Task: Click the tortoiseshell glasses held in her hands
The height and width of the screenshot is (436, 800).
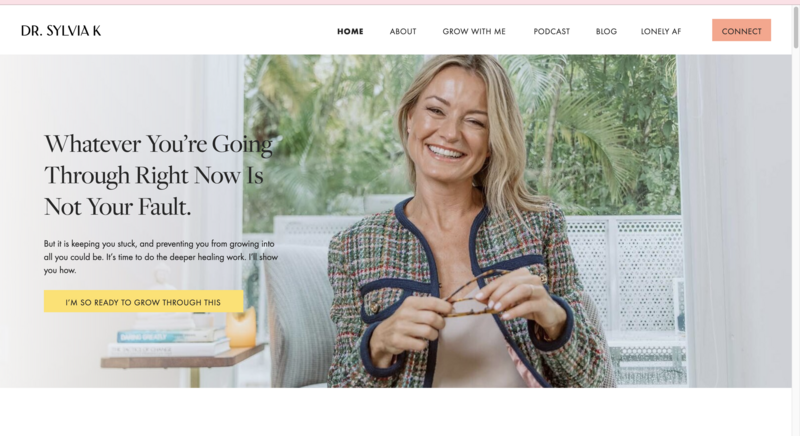Action: pyautogui.click(x=474, y=295)
